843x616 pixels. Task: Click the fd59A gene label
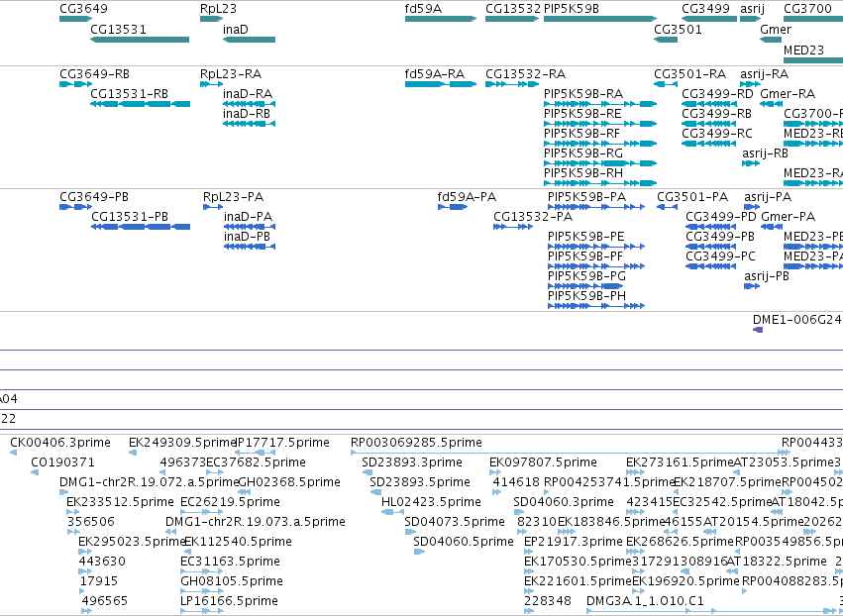(423, 9)
